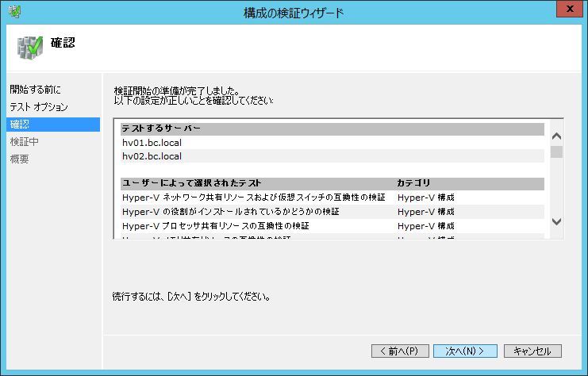Screen dimensions: 588x376
Task: Click the 確認 page heading
Action: pyautogui.click(x=63, y=42)
